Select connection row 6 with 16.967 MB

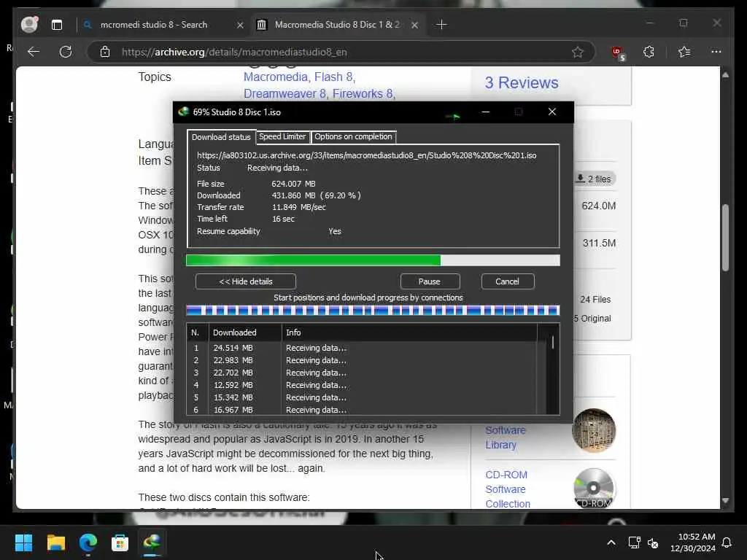pyautogui.click(x=362, y=410)
